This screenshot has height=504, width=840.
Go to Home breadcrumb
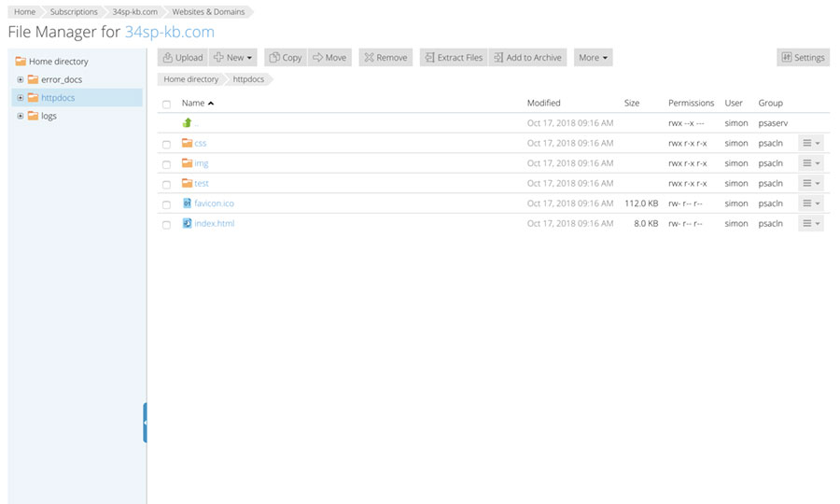coord(24,12)
